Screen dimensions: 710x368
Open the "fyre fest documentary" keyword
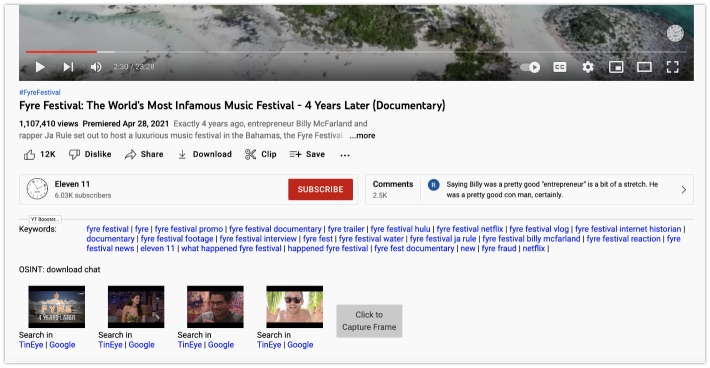pos(414,248)
